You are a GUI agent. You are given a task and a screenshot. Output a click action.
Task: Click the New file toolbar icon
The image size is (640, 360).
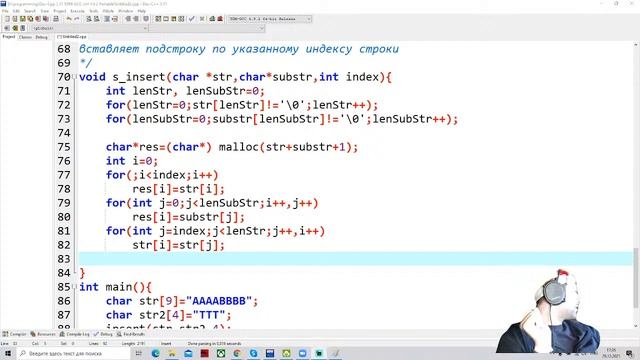pyautogui.click(x=7, y=19)
